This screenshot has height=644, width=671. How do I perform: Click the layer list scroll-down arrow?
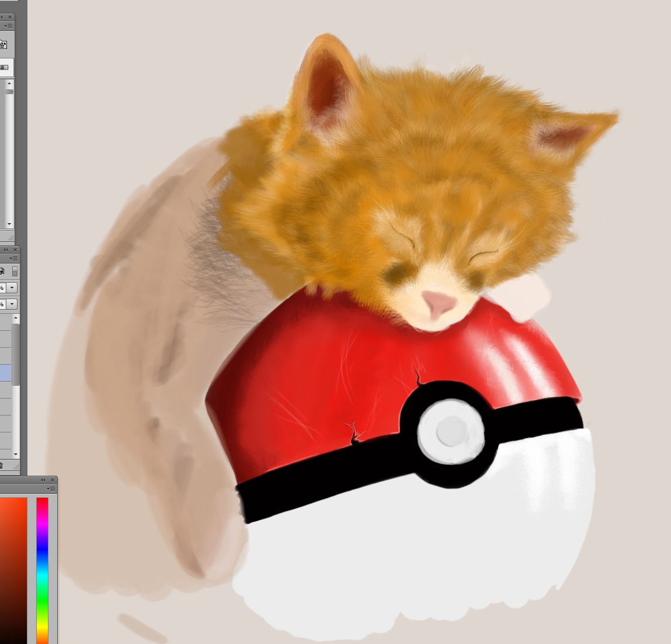click(16, 454)
